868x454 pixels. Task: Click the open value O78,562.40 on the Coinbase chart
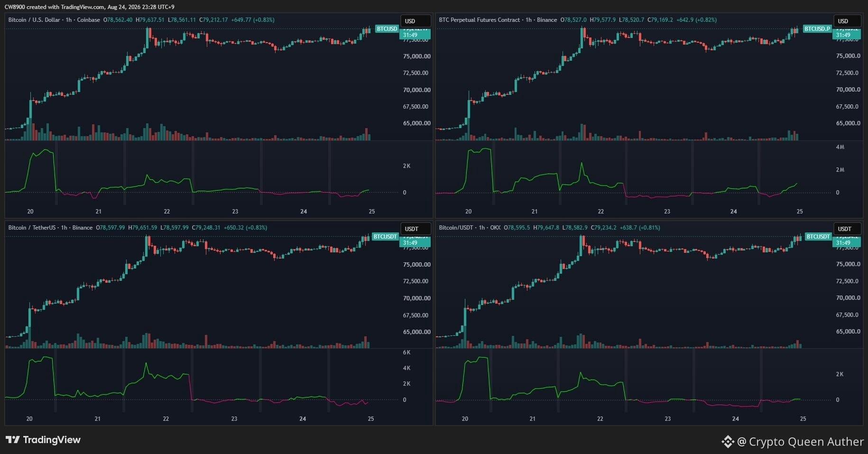[x=119, y=20]
